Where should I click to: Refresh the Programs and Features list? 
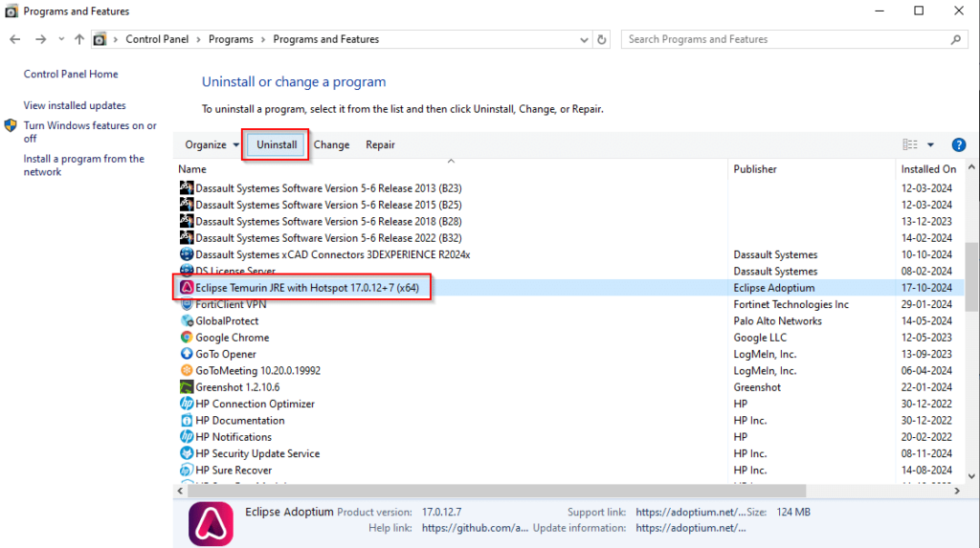point(601,39)
